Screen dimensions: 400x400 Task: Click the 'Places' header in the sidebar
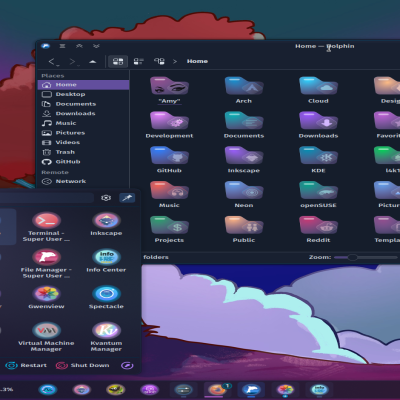point(53,76)
